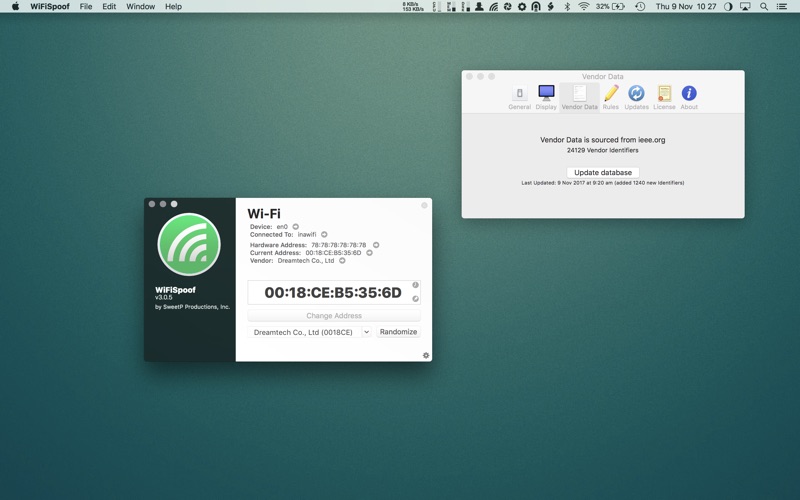This screenshot has width=800, height=500.
Task: Click the arrow icon beside Current Address
Action: (x=369, y=253)
